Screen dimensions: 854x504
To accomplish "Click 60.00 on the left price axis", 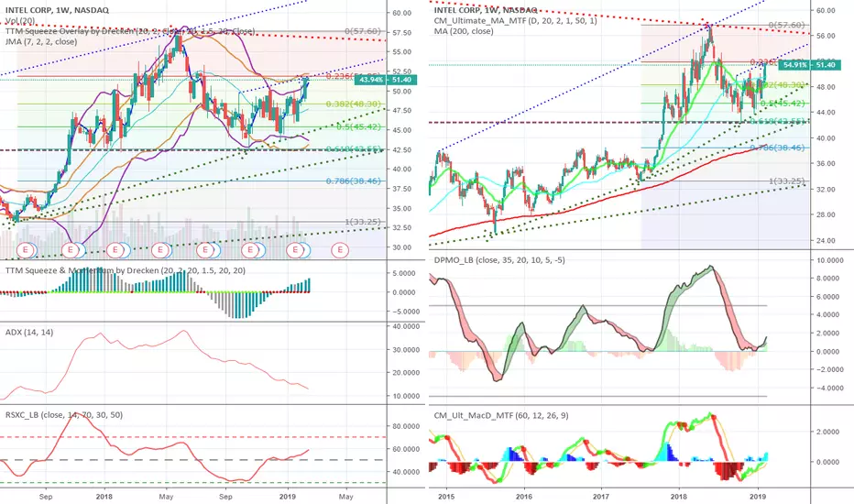I will [401, 13].
